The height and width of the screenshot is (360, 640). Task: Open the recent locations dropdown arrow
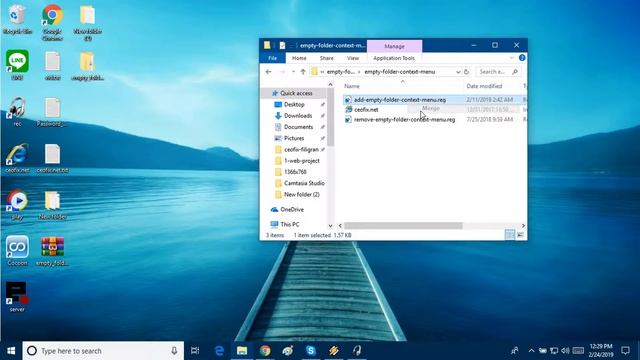click(293, 72)
